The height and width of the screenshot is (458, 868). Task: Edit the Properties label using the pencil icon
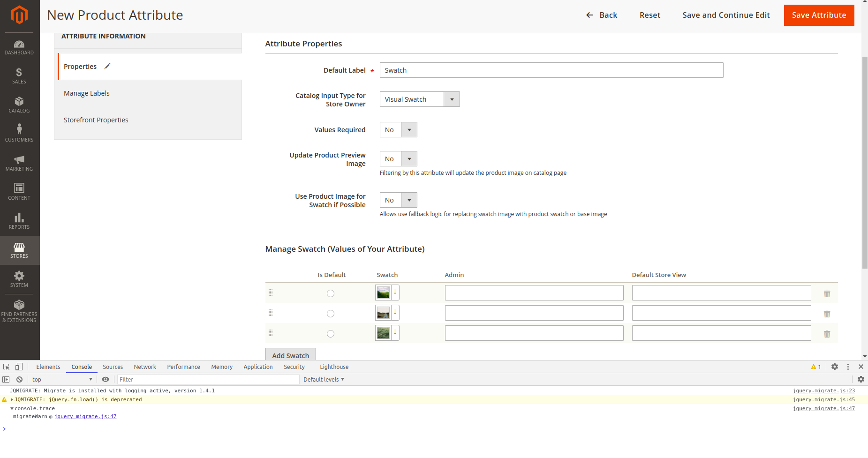click(107, 66)
